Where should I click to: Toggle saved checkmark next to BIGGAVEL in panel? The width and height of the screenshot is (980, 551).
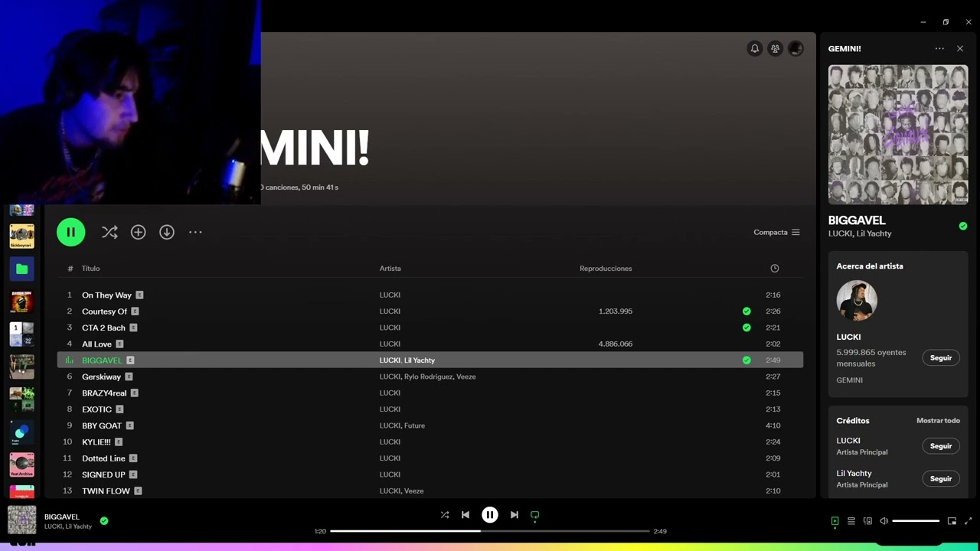pyautogui.click(x=963, y=226)
